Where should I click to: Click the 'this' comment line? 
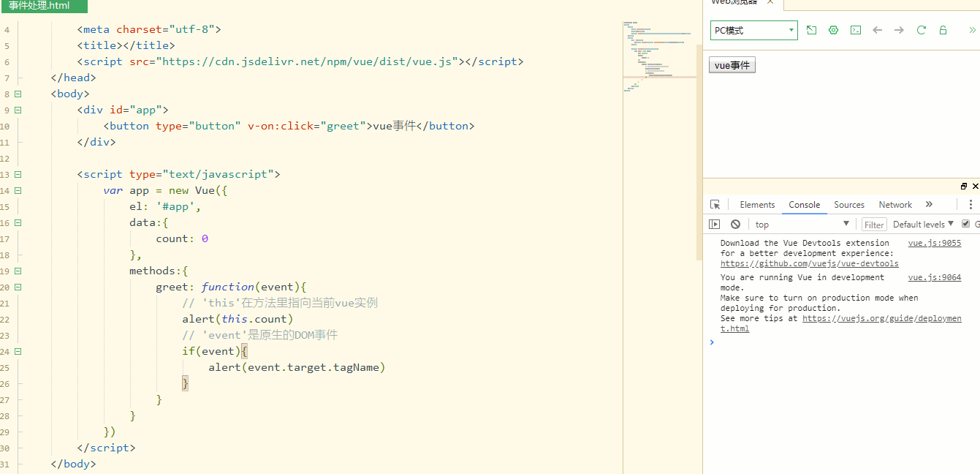(x=280, y=303)
